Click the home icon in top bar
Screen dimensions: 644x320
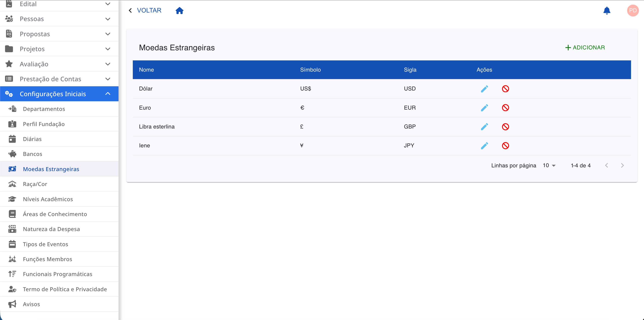(180, 11)
